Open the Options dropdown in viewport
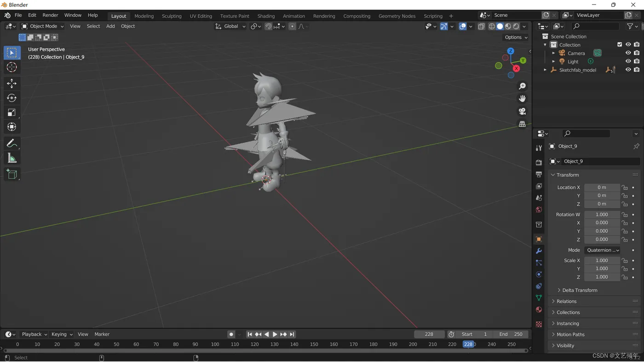The image size is (644, 362). coord(516,37)
